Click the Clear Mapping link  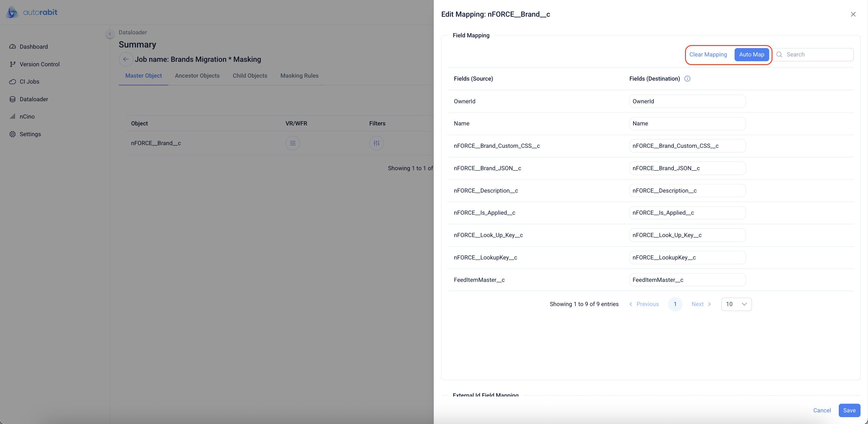coord(708,55)
